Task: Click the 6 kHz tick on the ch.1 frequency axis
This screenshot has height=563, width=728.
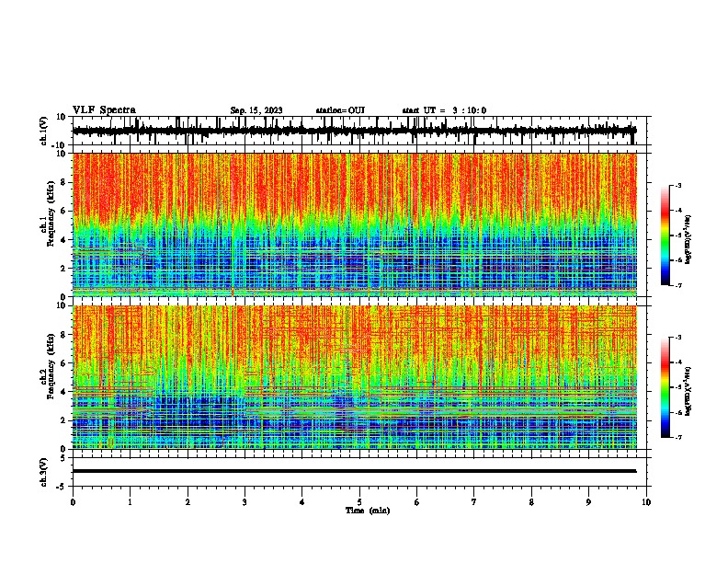Action: 63,212
